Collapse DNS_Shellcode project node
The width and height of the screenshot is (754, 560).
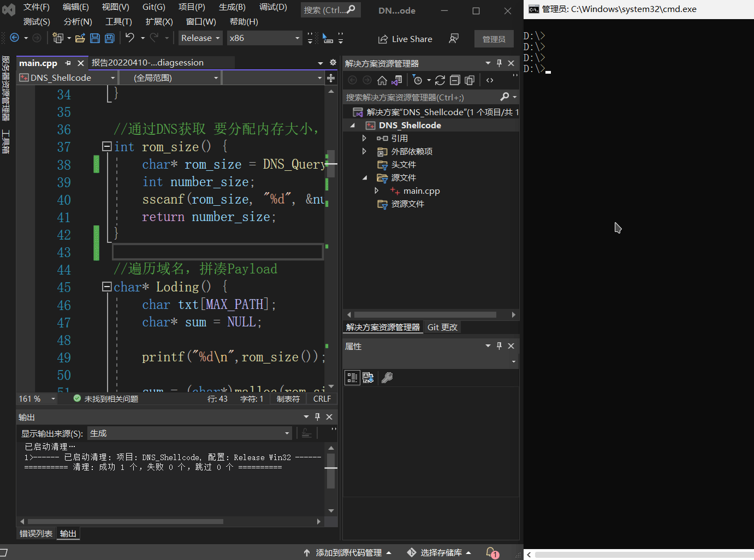(x=353, y=125)
